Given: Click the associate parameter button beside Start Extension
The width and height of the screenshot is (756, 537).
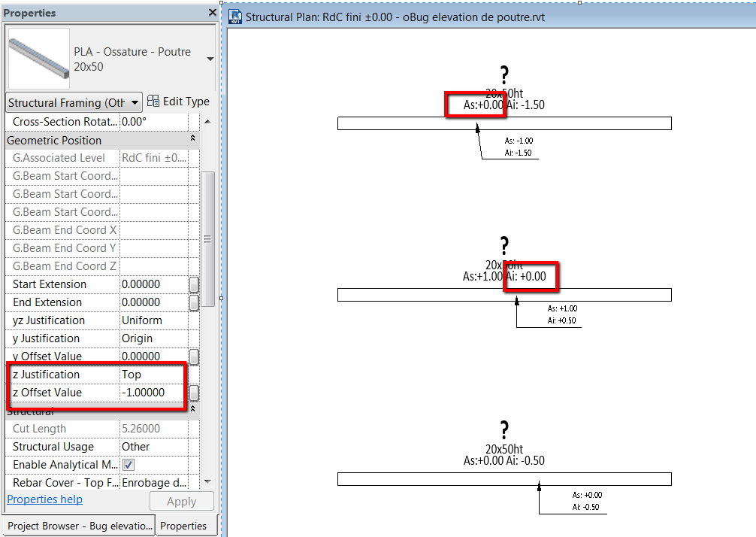Looking at the screenshot, I should click(x=194, y=284).
